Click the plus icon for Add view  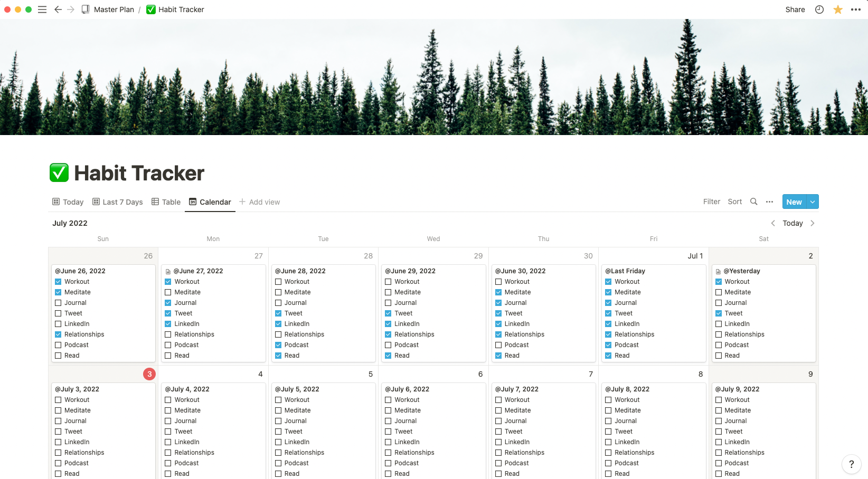point(242,202)
